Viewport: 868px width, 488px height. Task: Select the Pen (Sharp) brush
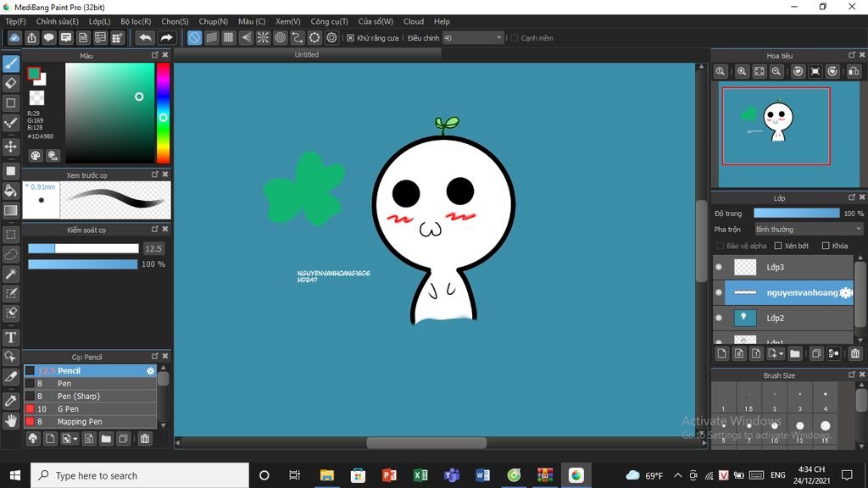pos(90,396)
